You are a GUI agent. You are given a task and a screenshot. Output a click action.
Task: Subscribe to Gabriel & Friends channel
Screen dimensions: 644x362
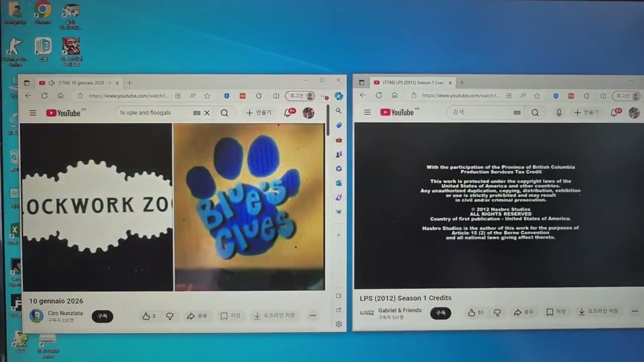440,313
